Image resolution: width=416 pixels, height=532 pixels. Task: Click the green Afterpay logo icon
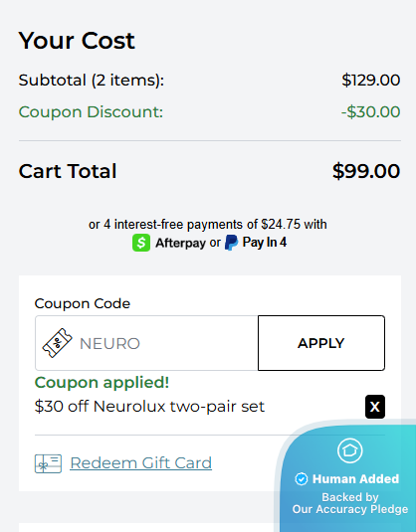click(x=141, y=243)
